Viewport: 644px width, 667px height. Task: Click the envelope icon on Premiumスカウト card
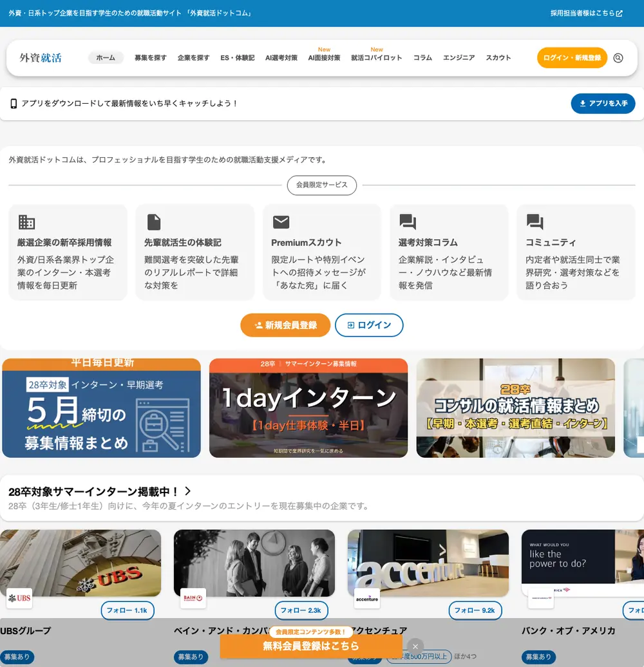point(281,221)
